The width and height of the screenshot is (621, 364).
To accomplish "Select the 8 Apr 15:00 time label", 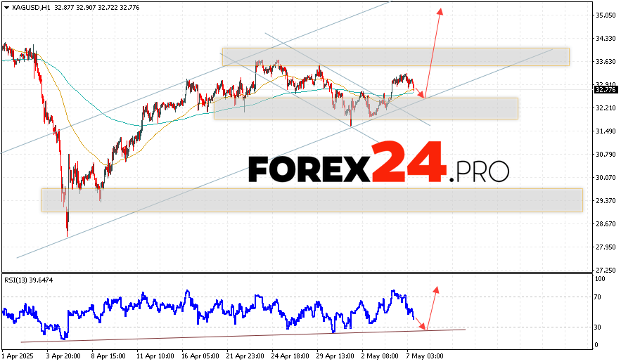I will point(108,356).
